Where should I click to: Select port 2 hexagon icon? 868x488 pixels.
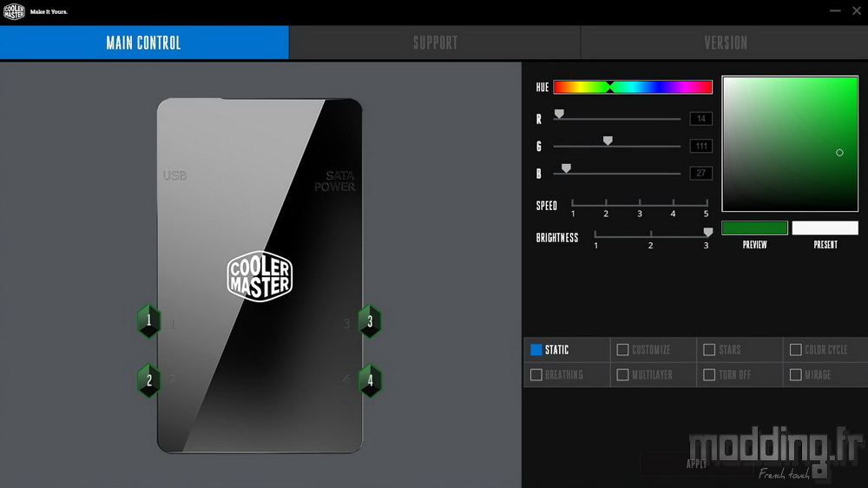(148, 380)
